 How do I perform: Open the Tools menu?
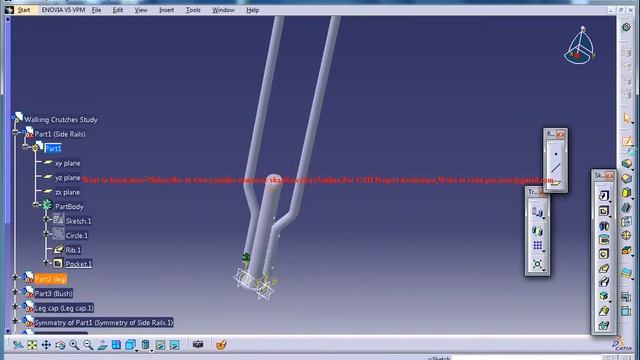[x=193, y=10]
